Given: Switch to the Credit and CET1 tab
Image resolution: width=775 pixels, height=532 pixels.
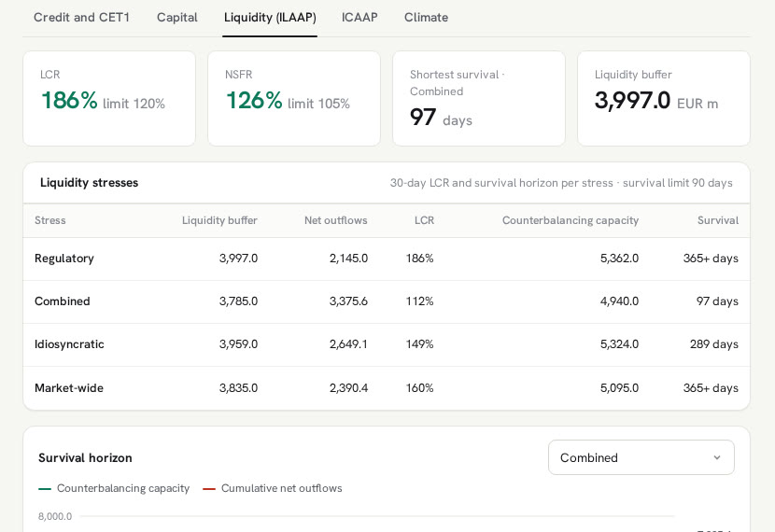Looking at the screenshot, I should [81, 18].
